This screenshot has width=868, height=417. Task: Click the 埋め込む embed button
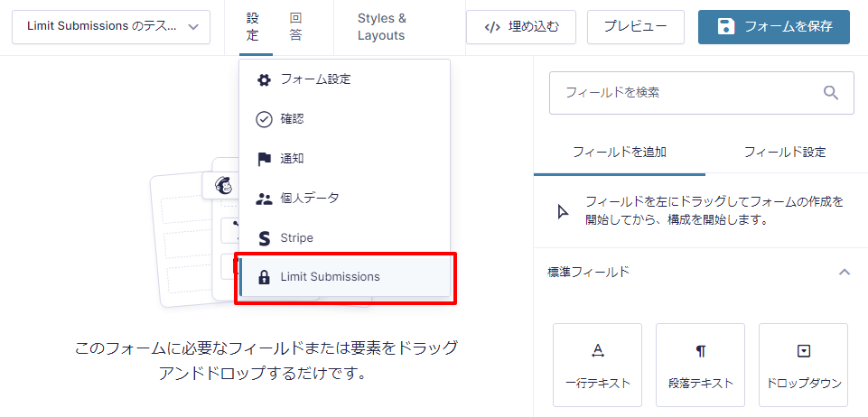520,27
